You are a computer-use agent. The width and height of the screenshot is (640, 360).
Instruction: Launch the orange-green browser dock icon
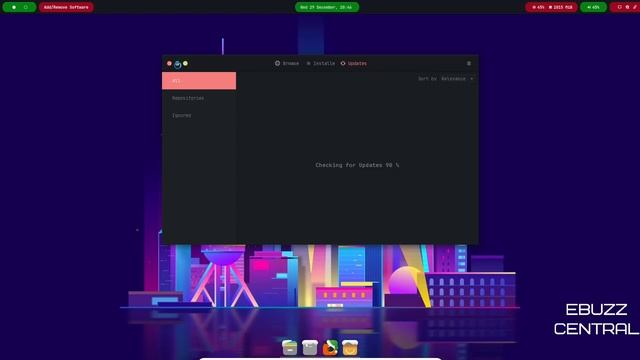pyautogui.click(x=330, y=348)
